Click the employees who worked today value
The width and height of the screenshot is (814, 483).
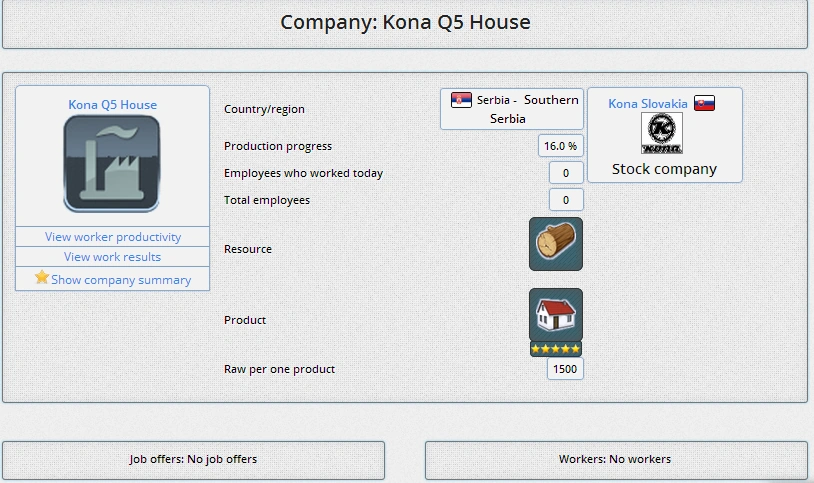click(566, 173)
